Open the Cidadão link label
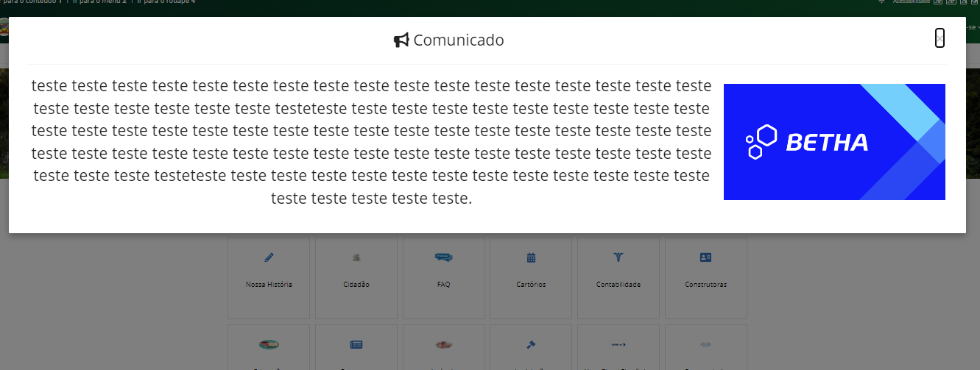Viewport: 980px width, 370px height. (x=356, y=284)
